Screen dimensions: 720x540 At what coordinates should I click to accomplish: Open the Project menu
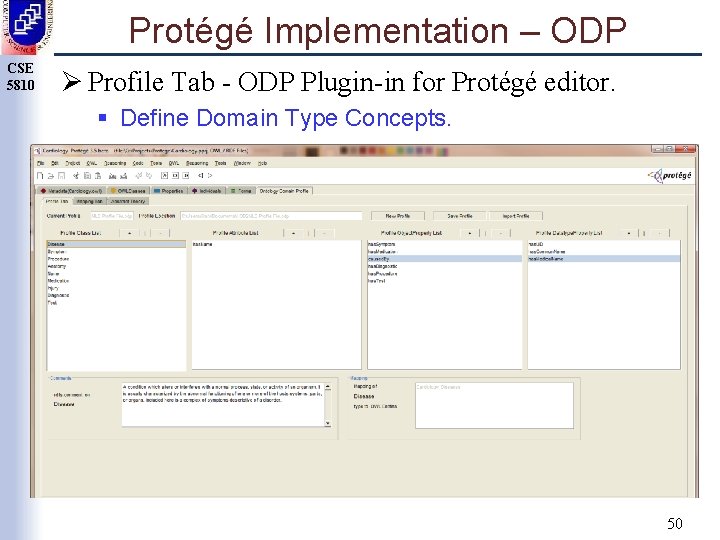point(73,163)
